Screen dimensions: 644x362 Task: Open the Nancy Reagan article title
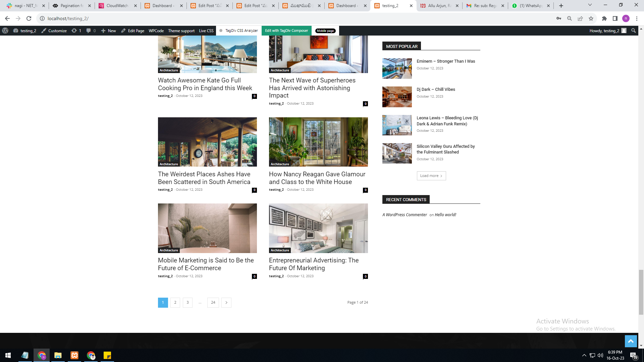coord(317,178)
